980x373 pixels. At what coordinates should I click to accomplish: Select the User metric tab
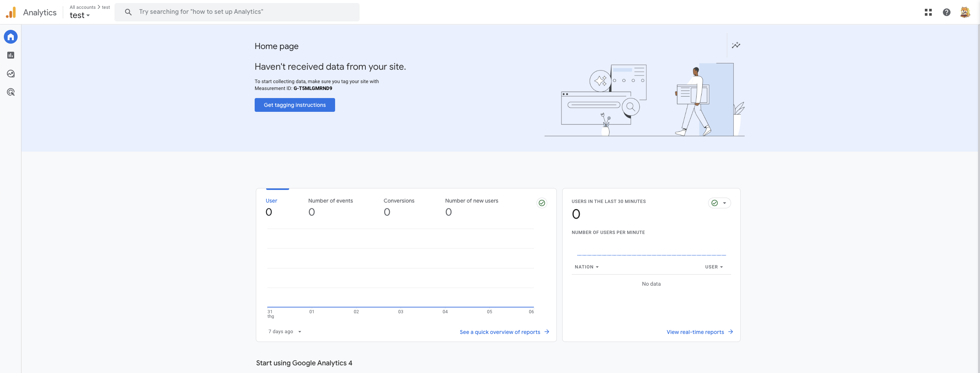[x=272, y=206]
